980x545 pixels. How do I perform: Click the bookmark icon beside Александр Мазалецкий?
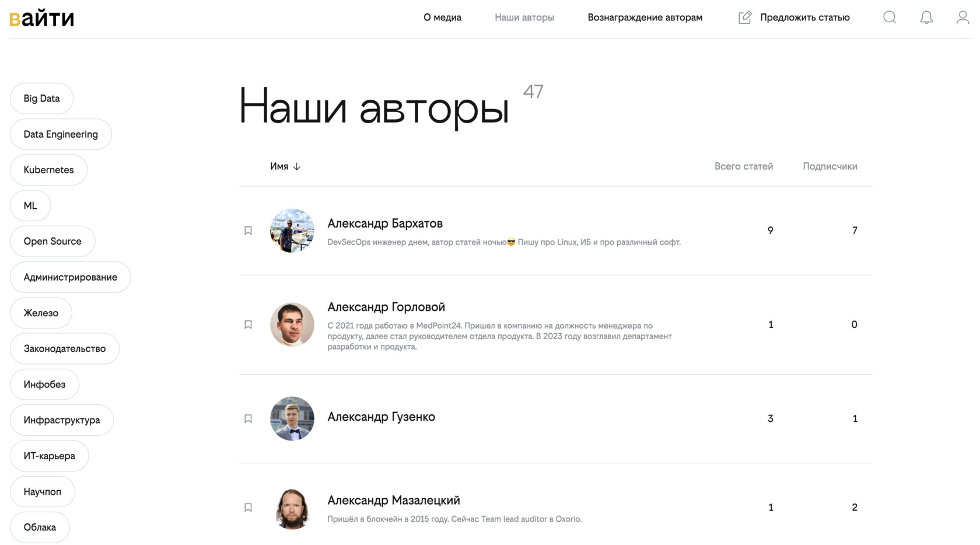coord(248,508)
